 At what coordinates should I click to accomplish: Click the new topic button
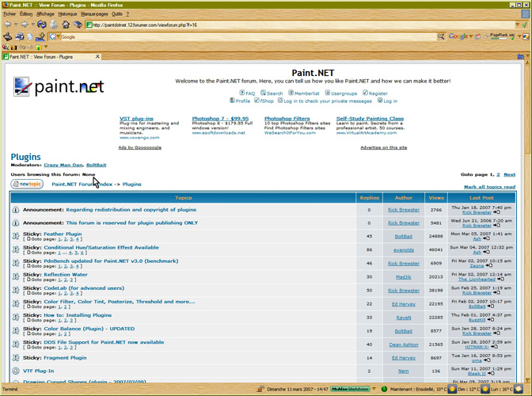pyautogui.click(x=27, y=185)
